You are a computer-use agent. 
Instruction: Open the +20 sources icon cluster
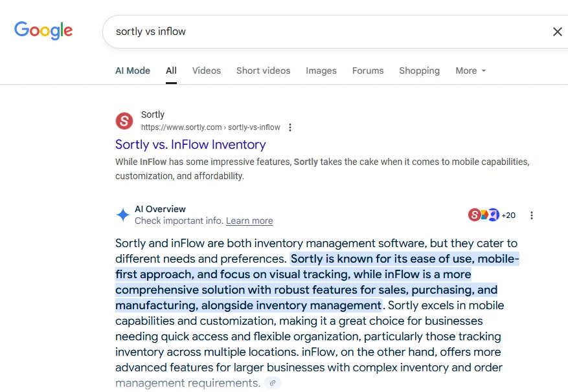click(x=492, y=215)
